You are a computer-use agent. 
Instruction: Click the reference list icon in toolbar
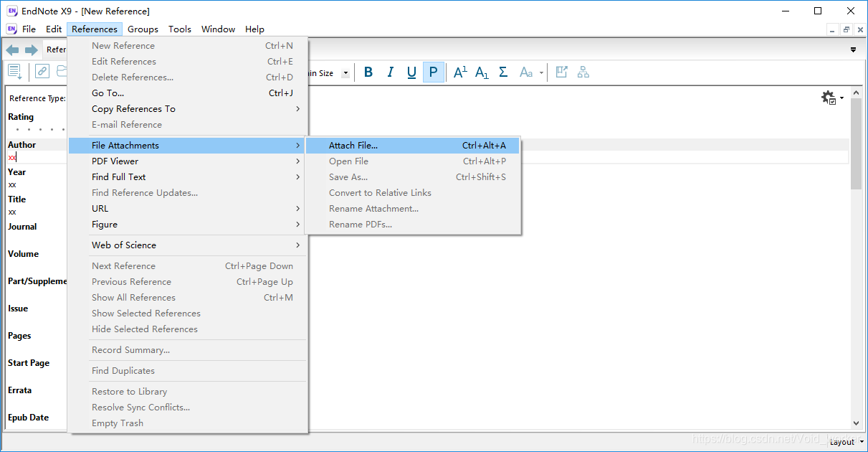tap(15, 72)
